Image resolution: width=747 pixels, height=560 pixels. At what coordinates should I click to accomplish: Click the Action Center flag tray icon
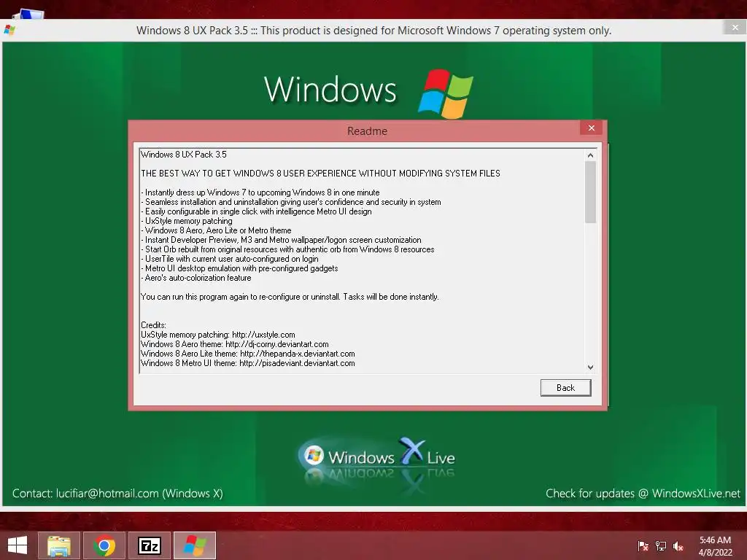pos(643,546)
